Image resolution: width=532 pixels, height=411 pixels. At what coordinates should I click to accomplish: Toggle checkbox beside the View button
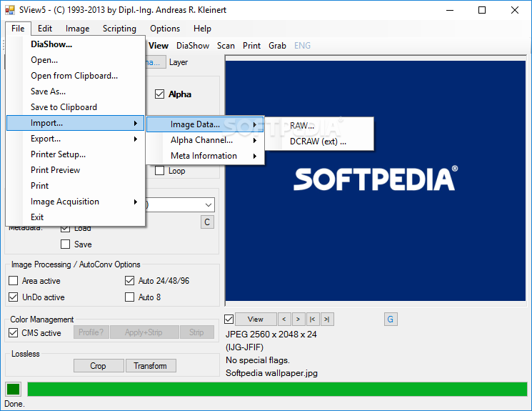[x=229, y=320]
